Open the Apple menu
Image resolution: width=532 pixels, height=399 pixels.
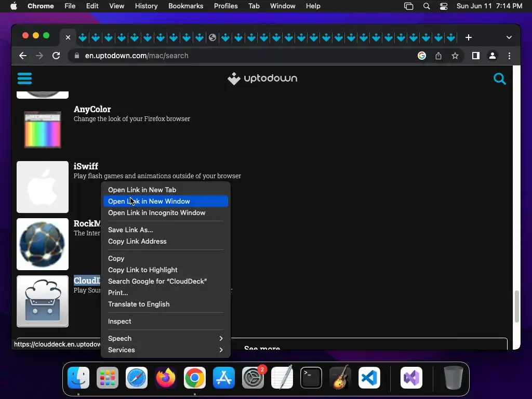click(14, 6)
